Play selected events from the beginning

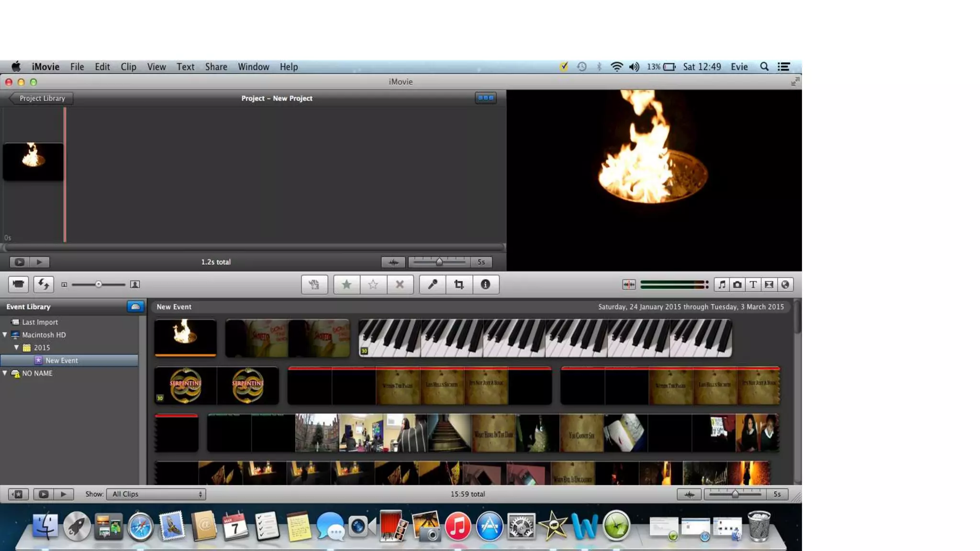pyautogui.click(x=64, y=494)
